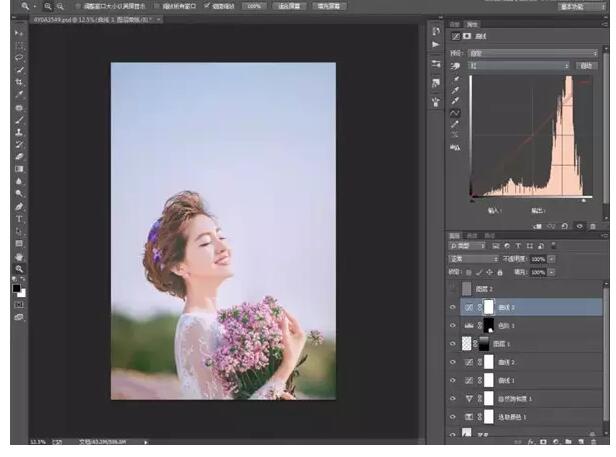
Task: Click the zoom-out magnifier in options bar
Action: 61,6
